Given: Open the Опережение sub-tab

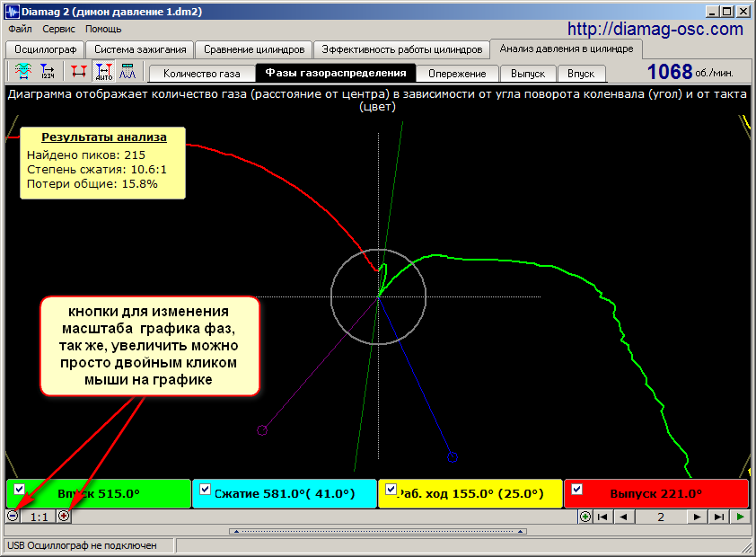Looking at the screenshot, I should point(457,74).
